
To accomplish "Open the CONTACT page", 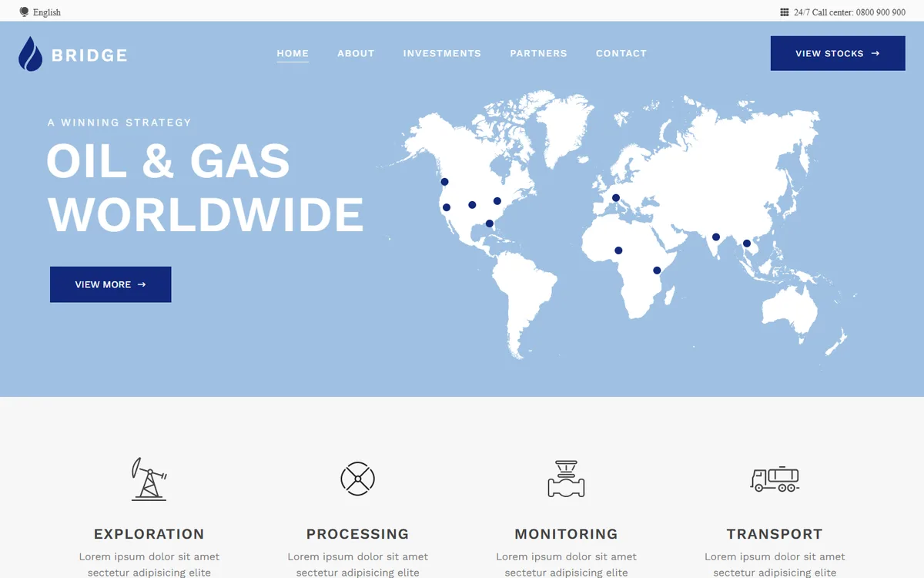I will pyautogui.click(x=621, y=54).
